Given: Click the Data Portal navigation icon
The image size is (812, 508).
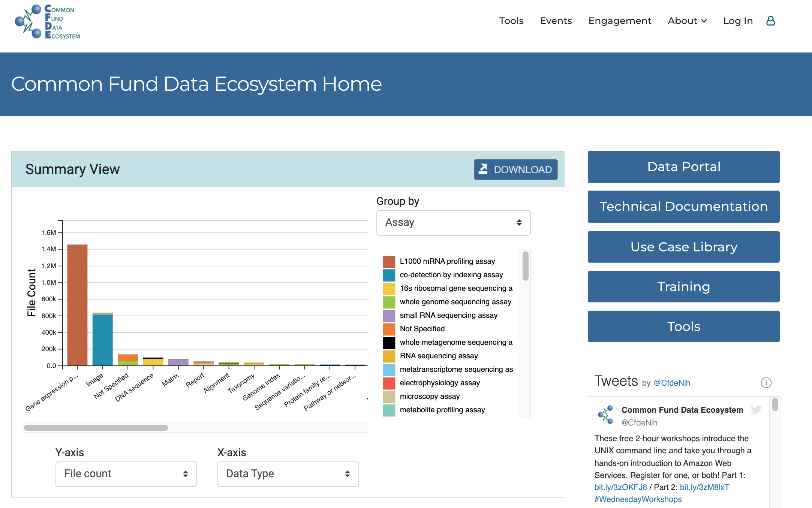Looking at the screenshot, I should point(684,167).
